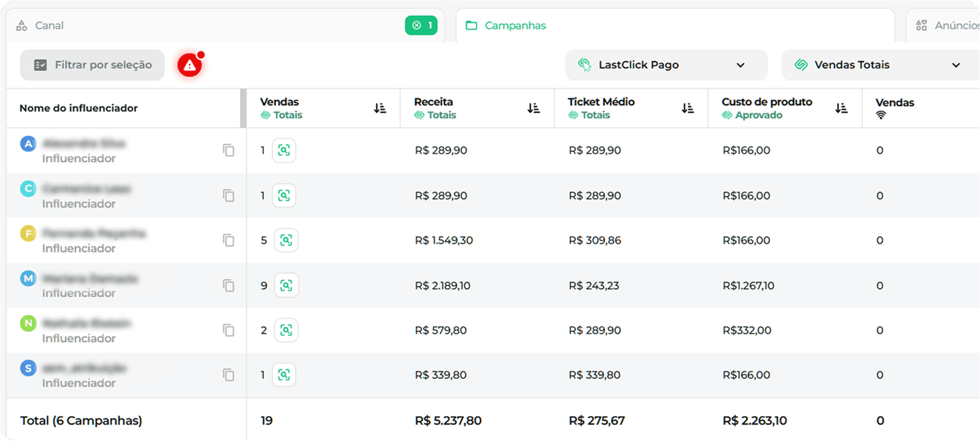Click the red warning alert icon
The height and width of the screenshot is (441, 980).
click(189, 66)
